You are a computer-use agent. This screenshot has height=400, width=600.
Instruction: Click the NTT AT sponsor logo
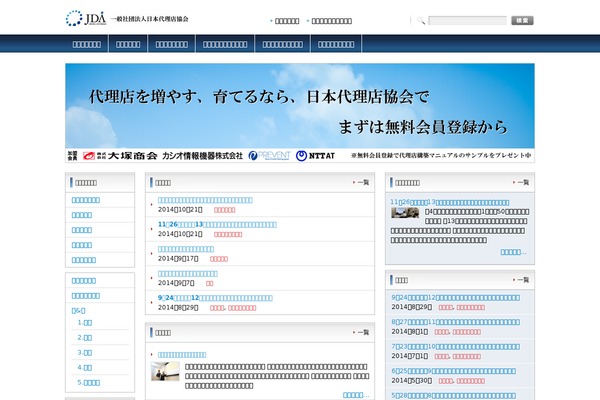[x=315, y=156]
